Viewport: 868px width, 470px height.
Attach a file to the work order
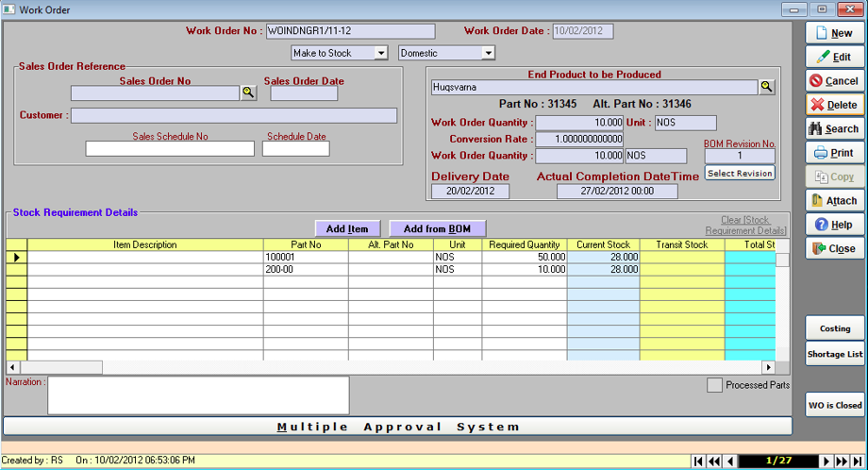point(834,200)
